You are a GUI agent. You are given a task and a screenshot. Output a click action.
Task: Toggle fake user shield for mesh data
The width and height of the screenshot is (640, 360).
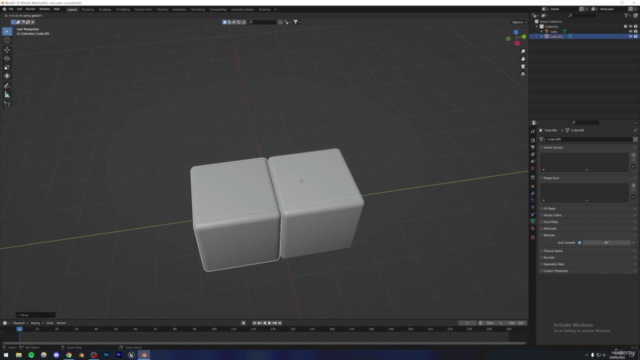[x=635, y=139]
